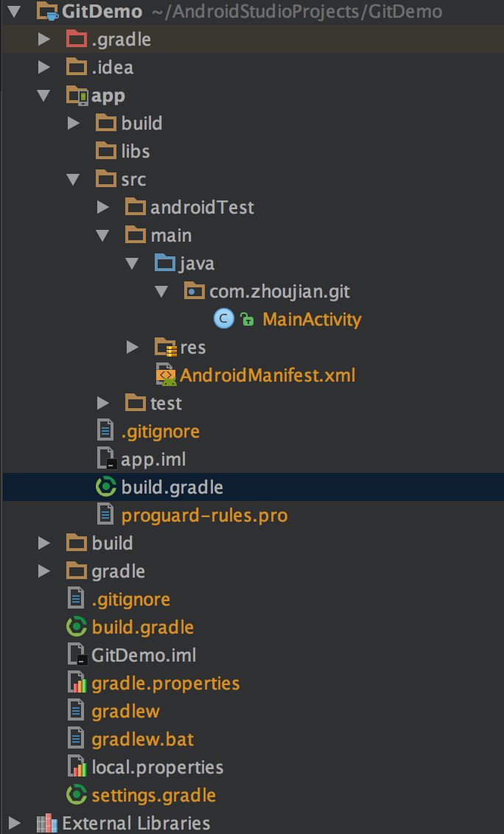Click the settings.gradle Gradle icon
This screenshot has height=834, width=504.
77,795
